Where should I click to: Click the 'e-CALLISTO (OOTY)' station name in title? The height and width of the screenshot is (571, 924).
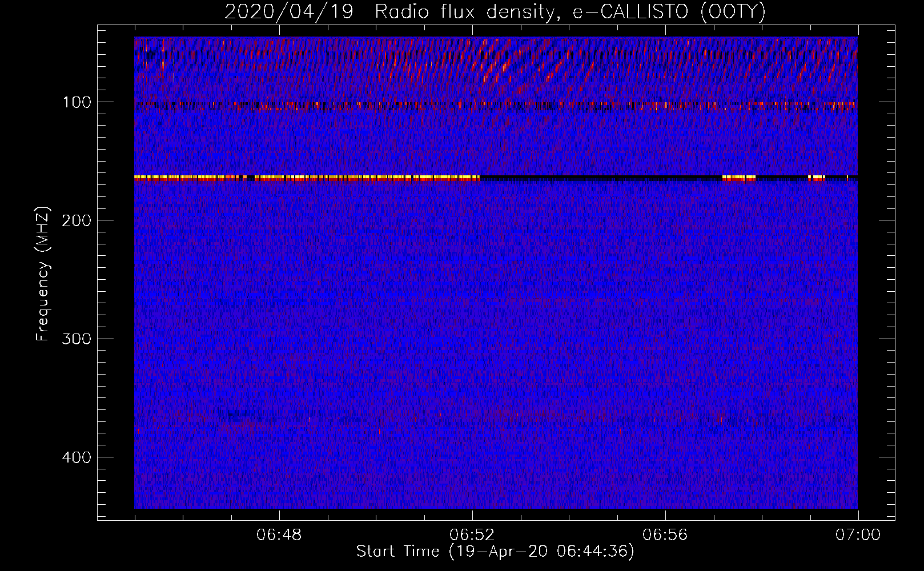[x=669, y=12]
